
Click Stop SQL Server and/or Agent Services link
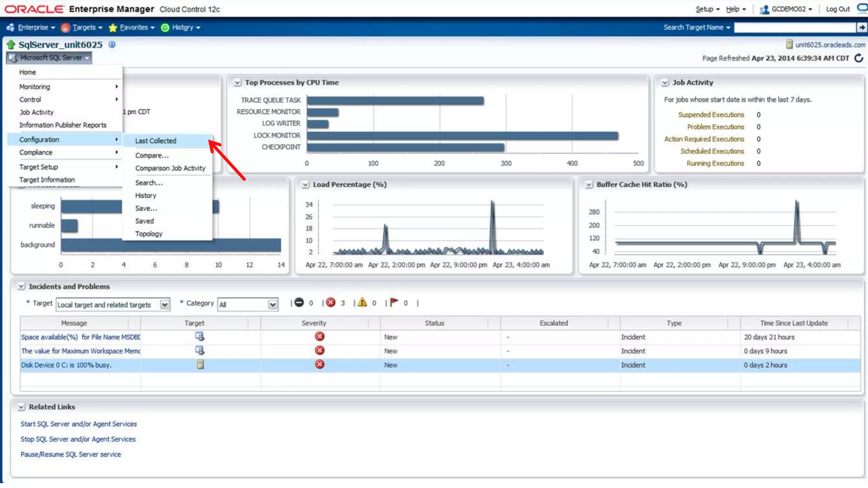tap(78, 439)
